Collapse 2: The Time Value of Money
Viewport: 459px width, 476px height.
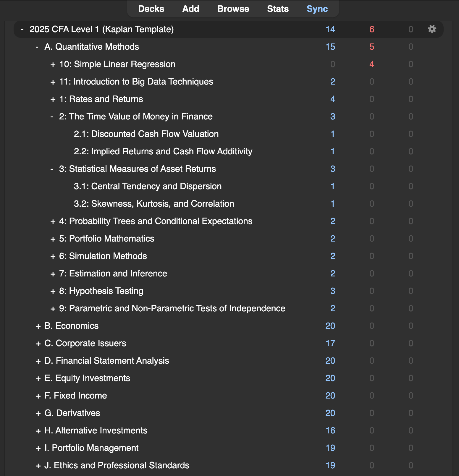pyautogui.click(x=52, y=116)
